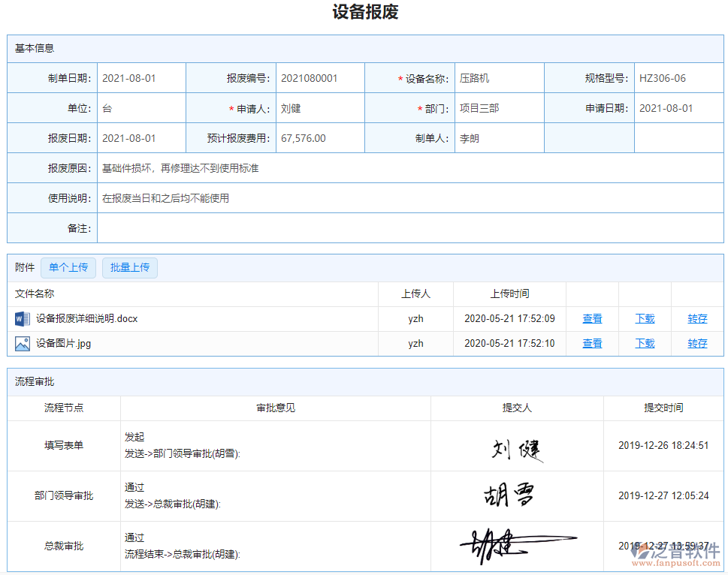Click 查看 for 设备图片.jpg
The width and height of the screenshot is (728, 575).
click(x=591, y=343)
